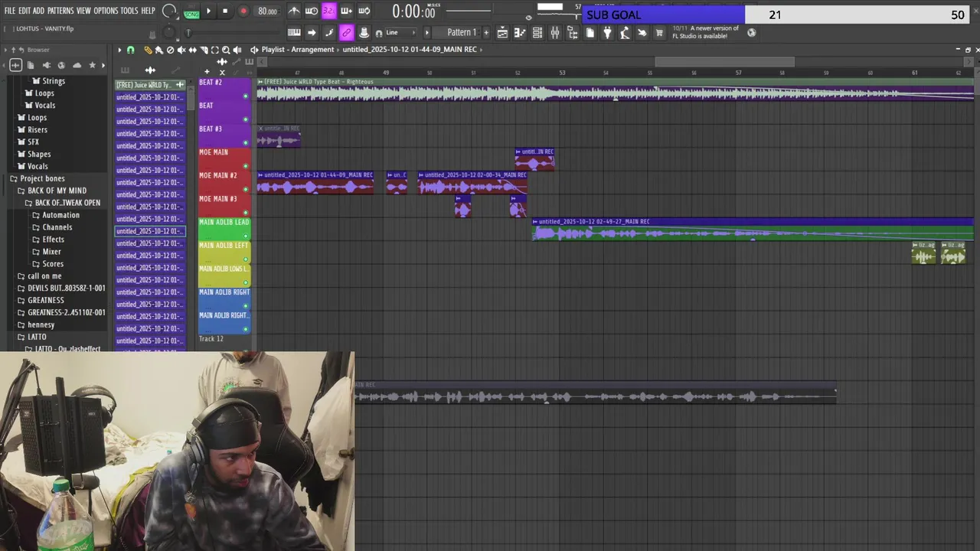The height and width of the screenshot is (551, 980).
Task: Click the globe online content icon
Action: coord(751,32)
